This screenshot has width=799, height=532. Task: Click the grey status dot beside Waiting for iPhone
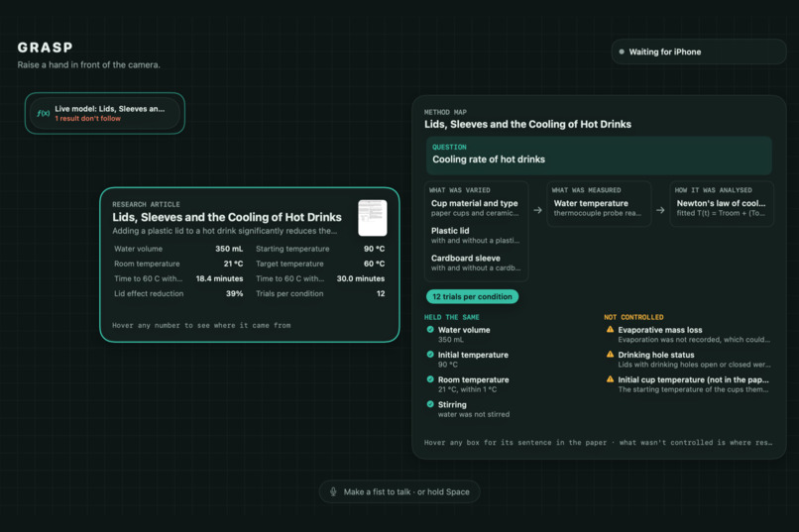coord(622,52)
